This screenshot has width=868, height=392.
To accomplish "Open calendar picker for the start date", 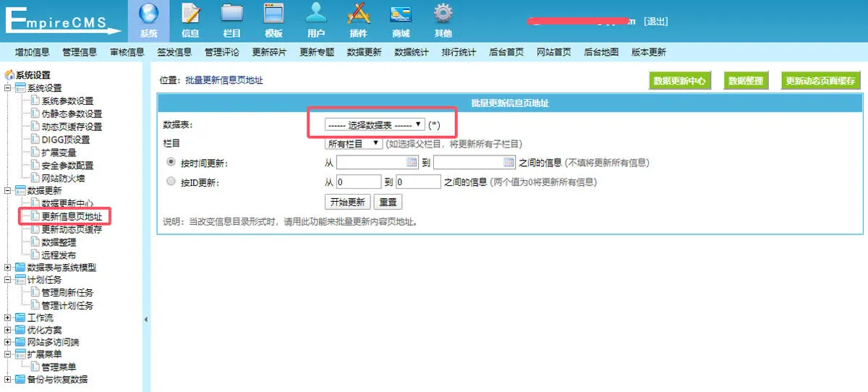I will [412, 163].
